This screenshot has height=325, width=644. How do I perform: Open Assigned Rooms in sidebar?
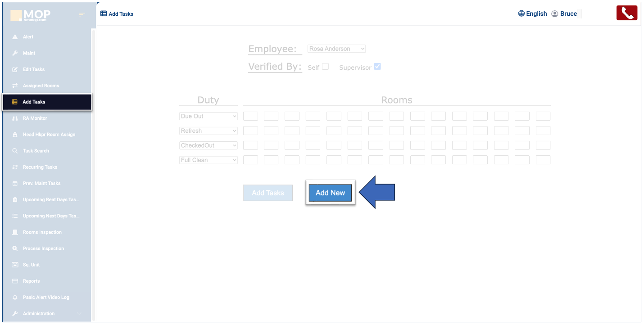(41, 86)
